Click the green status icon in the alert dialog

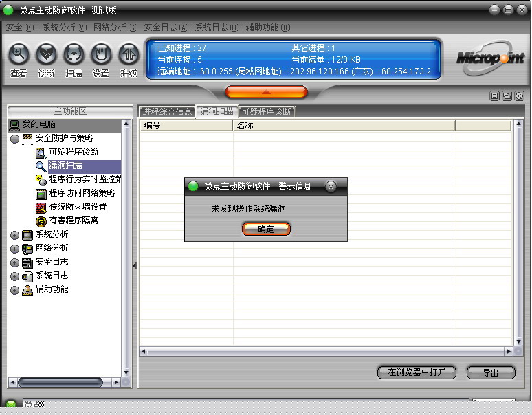(193, 186)
